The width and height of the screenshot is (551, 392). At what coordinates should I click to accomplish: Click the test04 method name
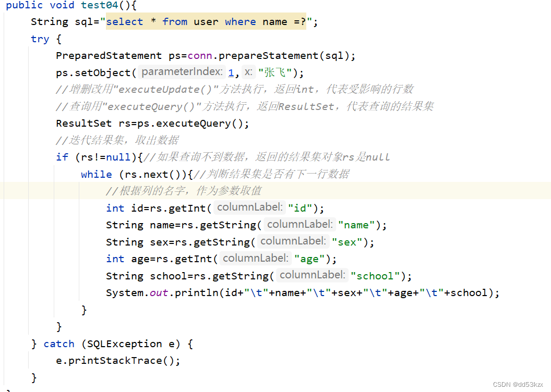99,5
